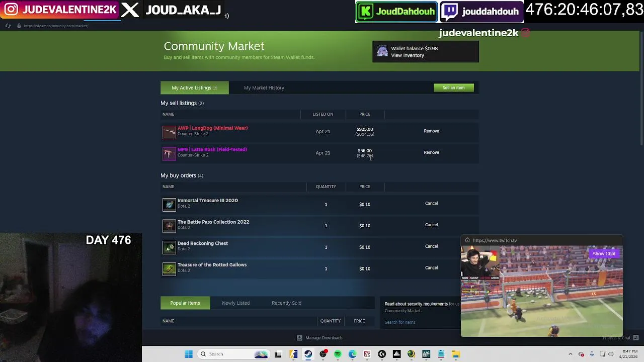
Task: Click the Immortal Treasure III 2020 icon
Action: click(169, 204)
